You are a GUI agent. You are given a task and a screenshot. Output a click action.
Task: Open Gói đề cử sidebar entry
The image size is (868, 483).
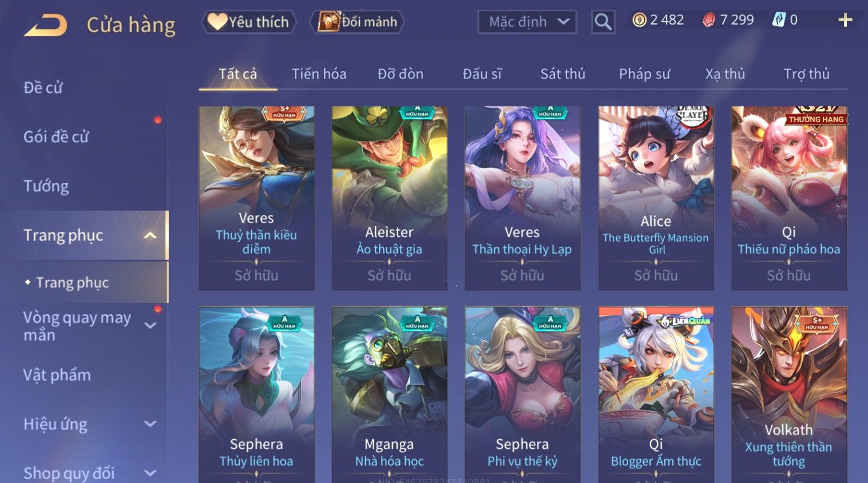[56, 137]
